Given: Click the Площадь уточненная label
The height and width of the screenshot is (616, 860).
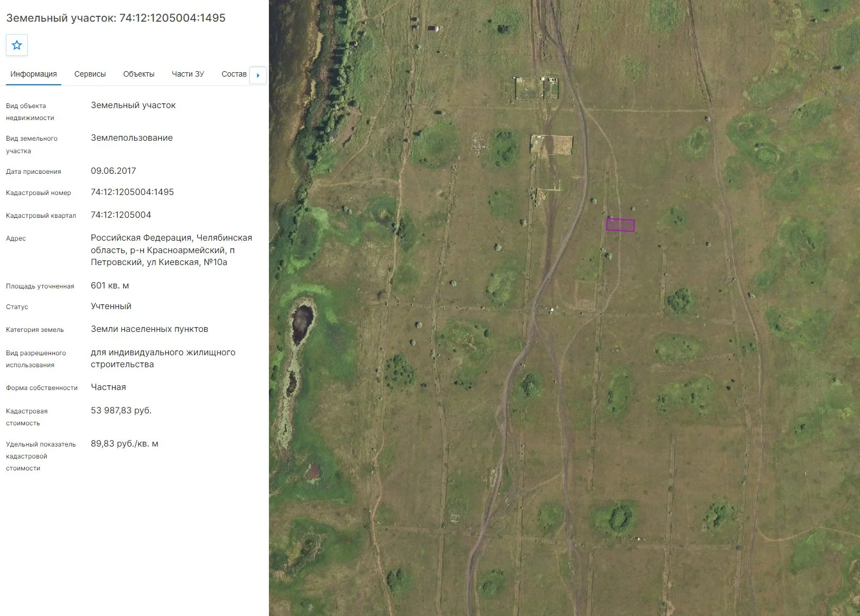Looking at the screenshot, I should click(x=40, y=286).
